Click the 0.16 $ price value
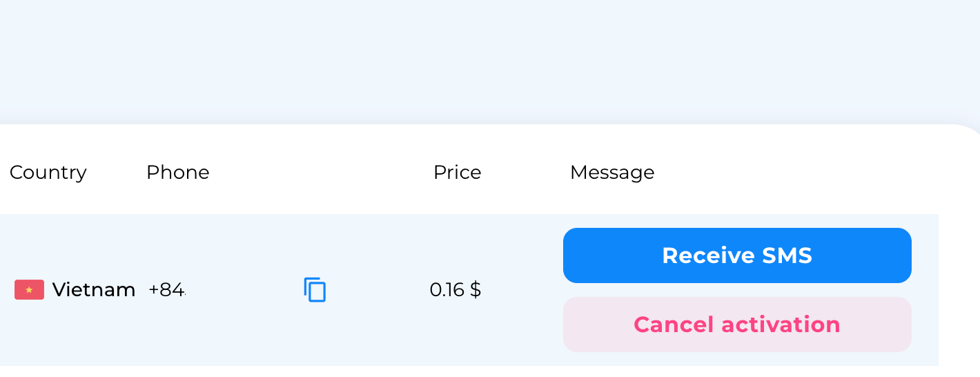Screen dimensions: 980x377 click(455, 290)
